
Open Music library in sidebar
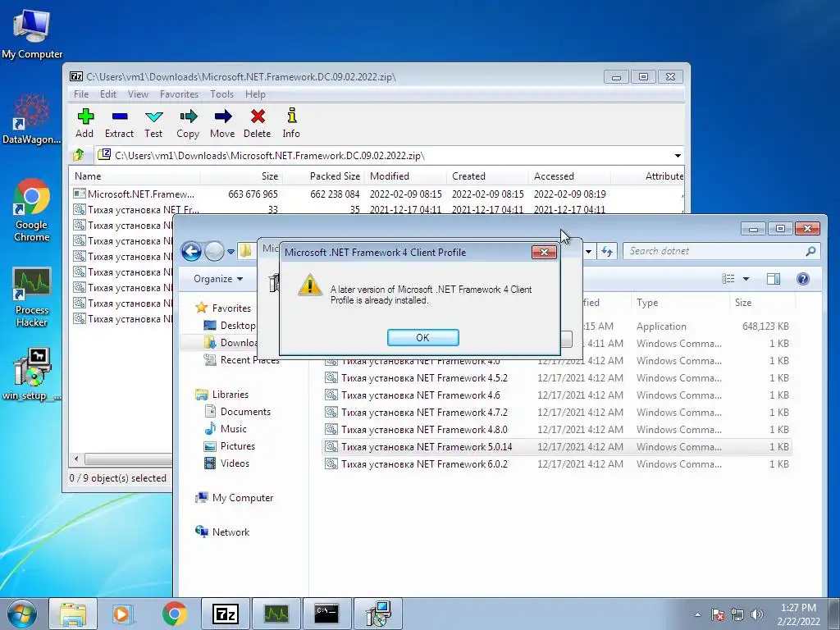[226, 428]
